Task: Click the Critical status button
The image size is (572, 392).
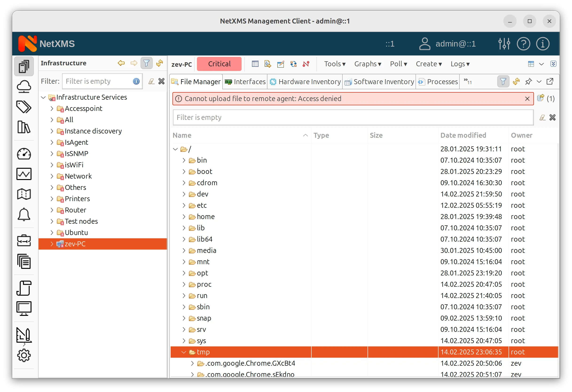Action: pos(219,64)
